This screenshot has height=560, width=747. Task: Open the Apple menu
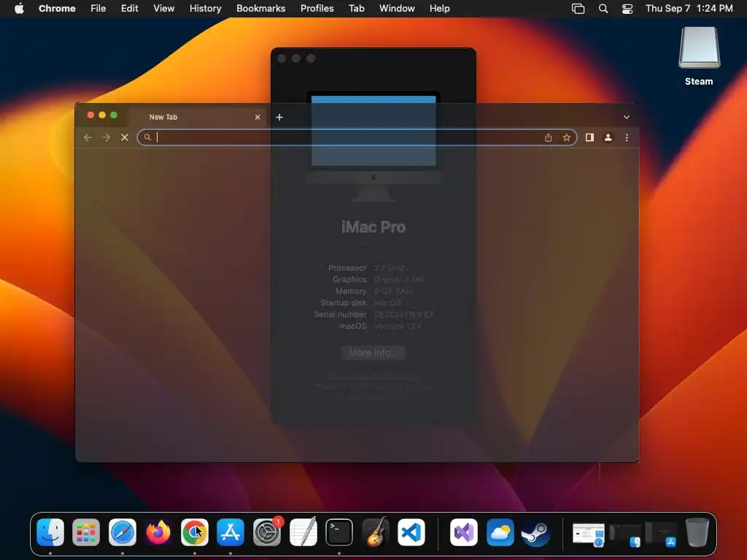[19, 9]
